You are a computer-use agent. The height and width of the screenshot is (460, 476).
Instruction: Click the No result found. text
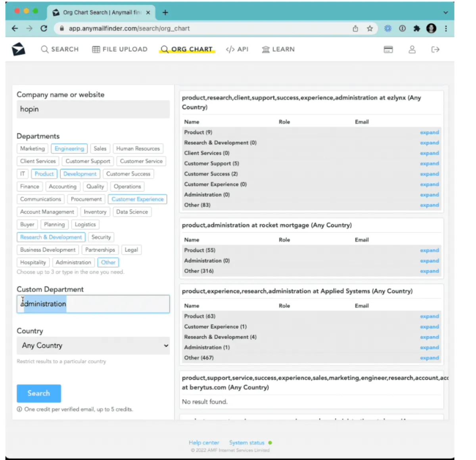pyautogui.click(x=205, y=402)
